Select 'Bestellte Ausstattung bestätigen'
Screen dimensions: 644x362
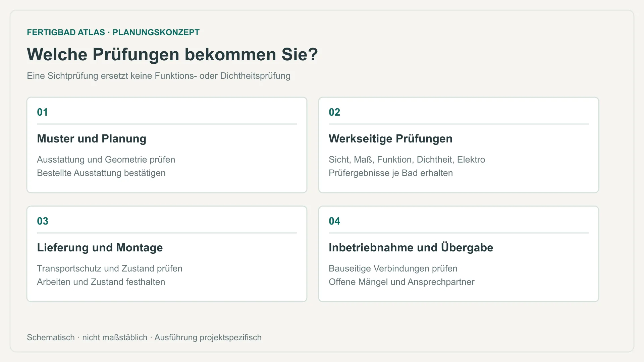coord(101,173)
